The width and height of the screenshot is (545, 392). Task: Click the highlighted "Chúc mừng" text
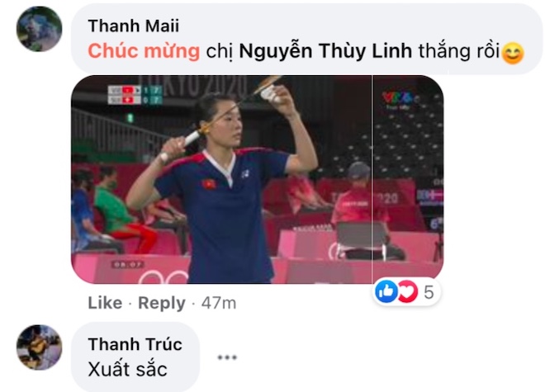point(144,51)
